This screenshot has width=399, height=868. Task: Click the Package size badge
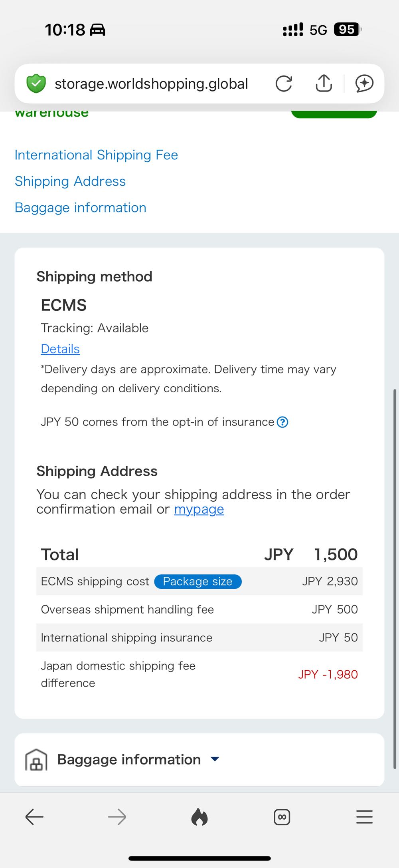pyautogui.click(x=198, y=582)
